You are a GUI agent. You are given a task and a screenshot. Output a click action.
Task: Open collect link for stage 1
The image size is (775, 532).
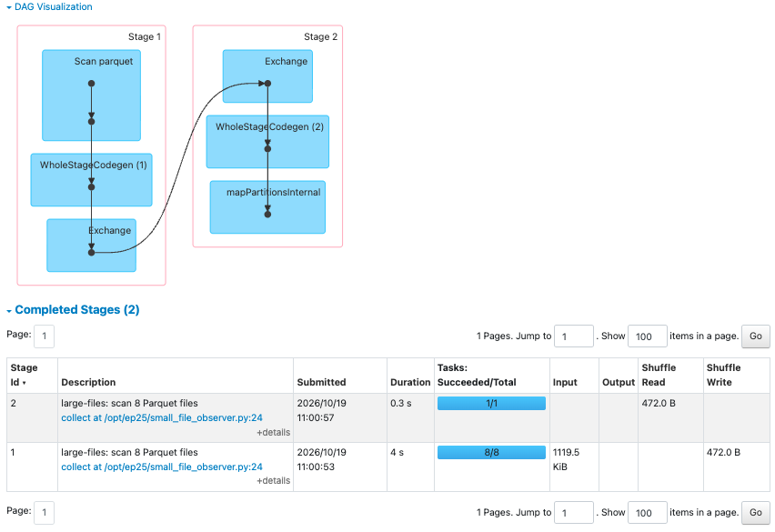[x=162, y=467]
